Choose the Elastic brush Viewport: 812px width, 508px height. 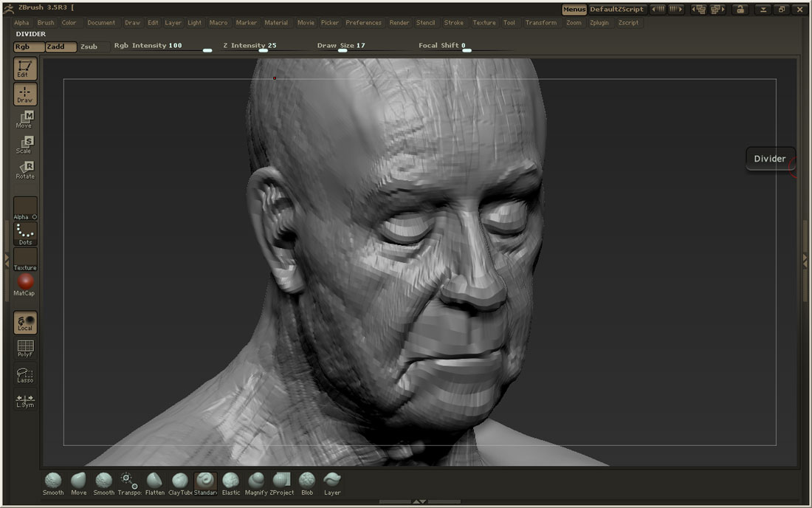(x=231, y=482)
